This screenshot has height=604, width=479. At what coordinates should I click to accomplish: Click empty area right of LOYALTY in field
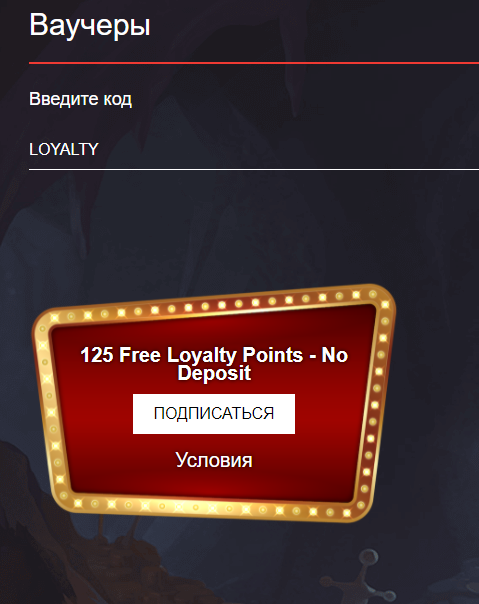pyautogui.click(x=289, y=149)
